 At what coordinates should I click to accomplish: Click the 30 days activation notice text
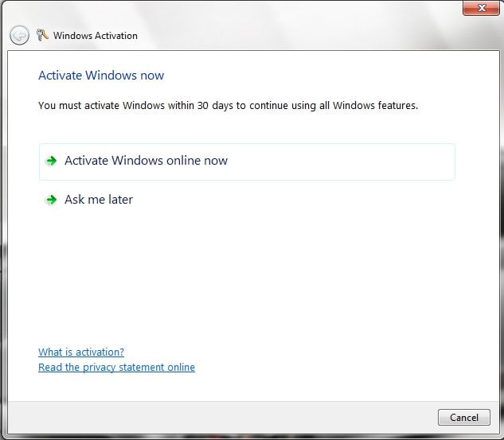click(x=229, y=105)
